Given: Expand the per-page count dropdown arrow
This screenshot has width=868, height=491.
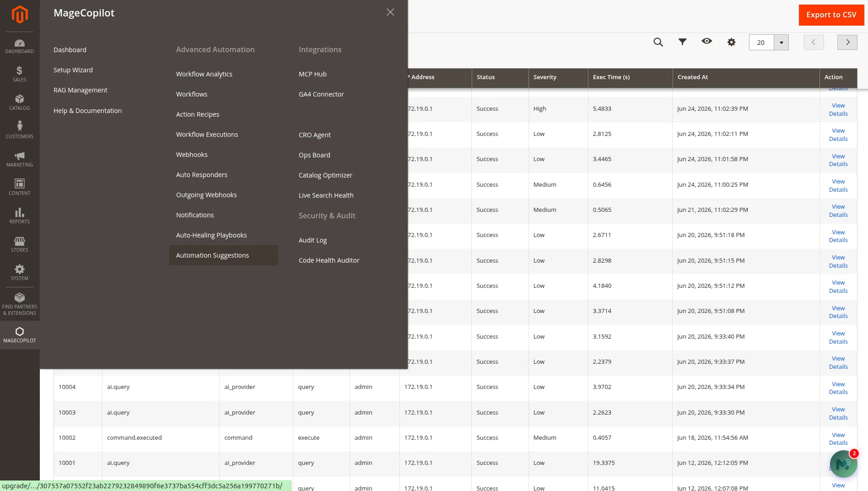Looking at the screenshot, I should point(781,43).
